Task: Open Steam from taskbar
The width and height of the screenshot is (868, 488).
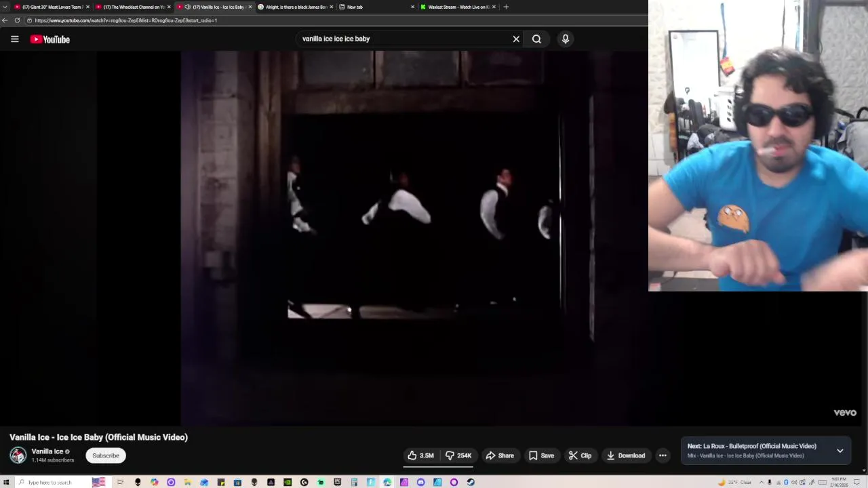Action: click(471, 483)
